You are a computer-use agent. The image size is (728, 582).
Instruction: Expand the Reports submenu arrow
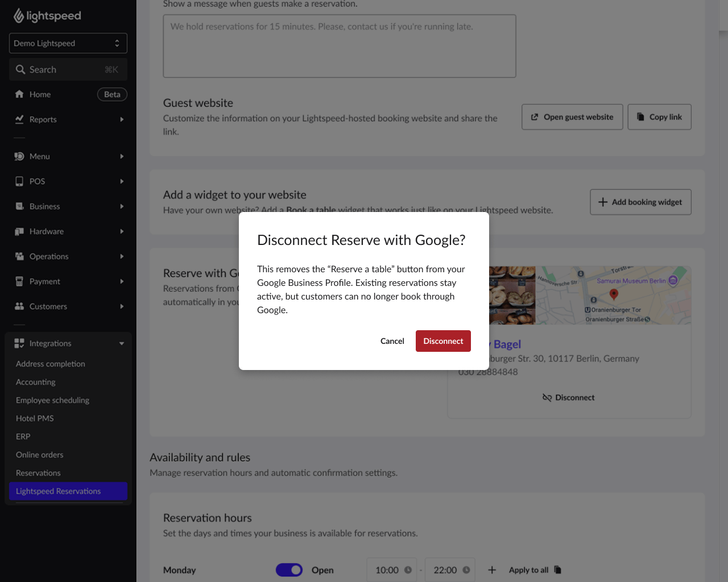122,119
